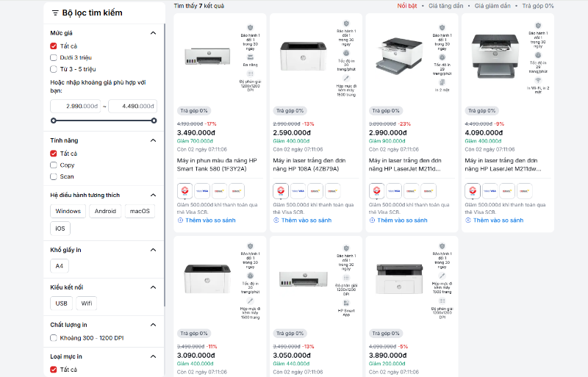This screenshot has width=588, height=377.
Task: Click the filter icon beside Bộ lọc tìm kiếm
Action: tap(55, 13)
